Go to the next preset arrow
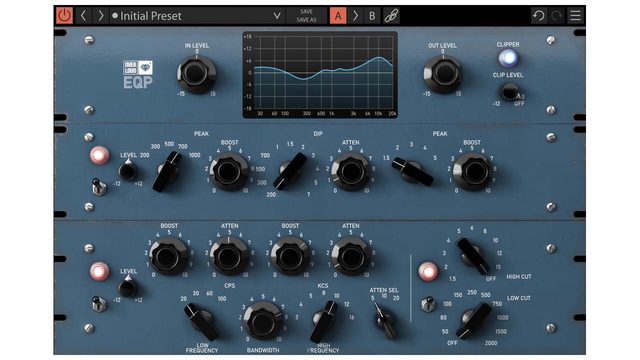Viewport: 640px width, 360px height. [100, 16]
